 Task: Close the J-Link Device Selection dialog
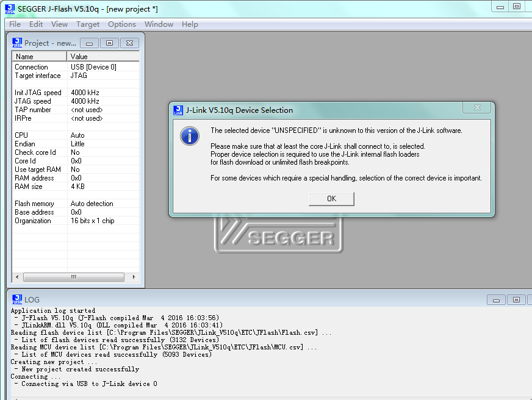click(x=477, y=107)
